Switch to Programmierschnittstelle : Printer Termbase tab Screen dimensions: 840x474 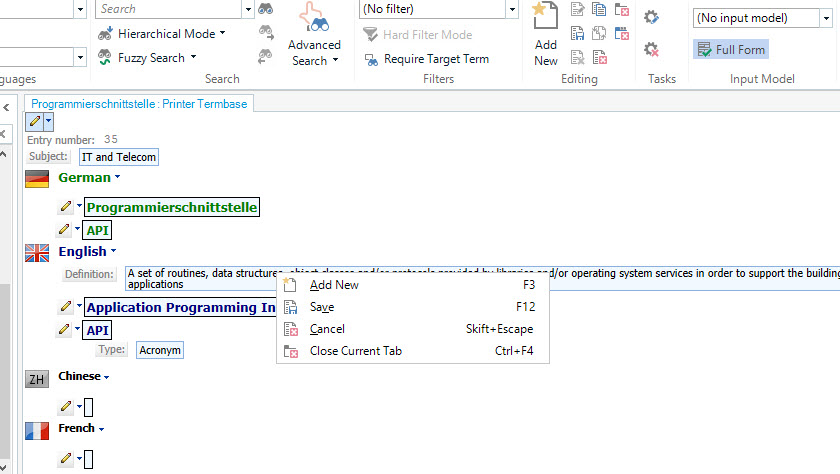coord(140,103)
